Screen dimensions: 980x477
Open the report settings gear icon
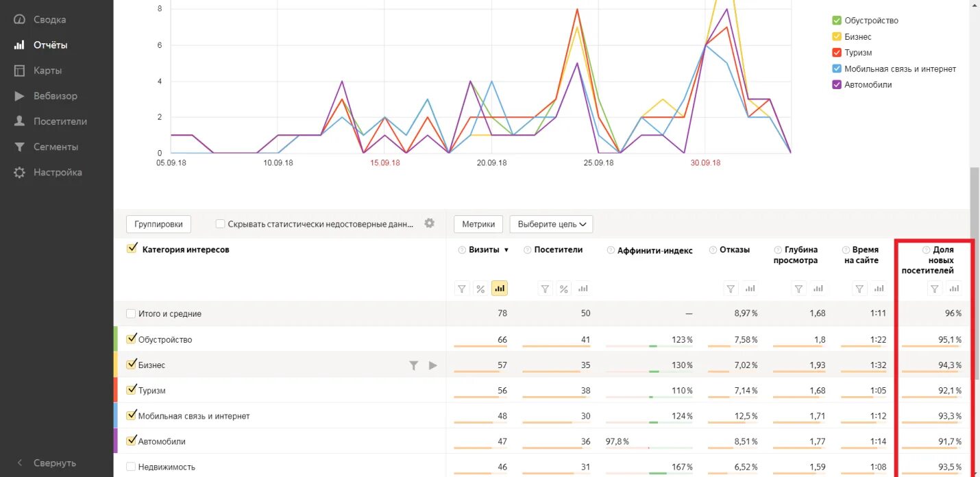pyautogui.click(x=430, y=223)
